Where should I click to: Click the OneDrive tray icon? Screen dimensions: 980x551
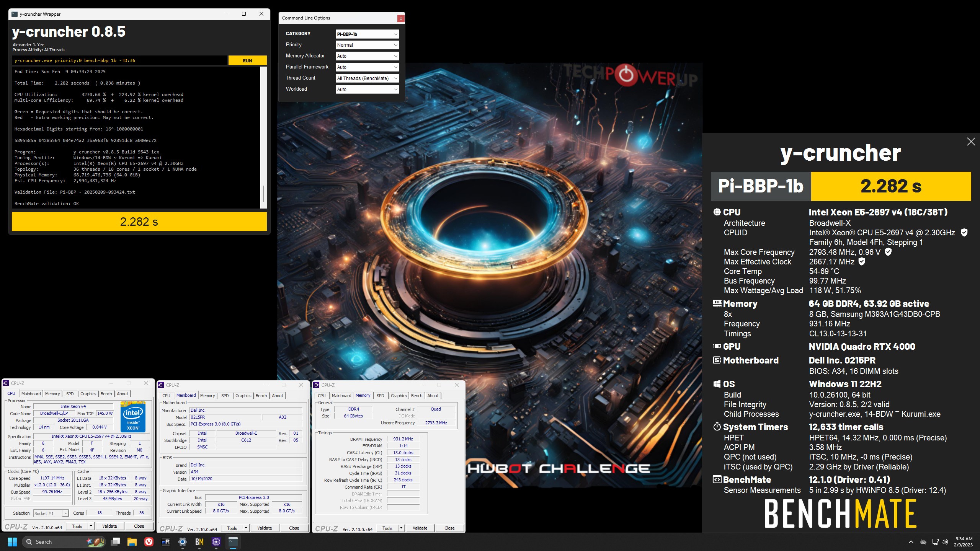923,542
